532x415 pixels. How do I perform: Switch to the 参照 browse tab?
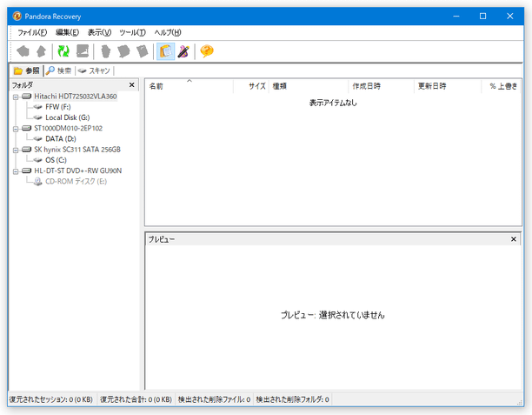click(x=27, y=70)
